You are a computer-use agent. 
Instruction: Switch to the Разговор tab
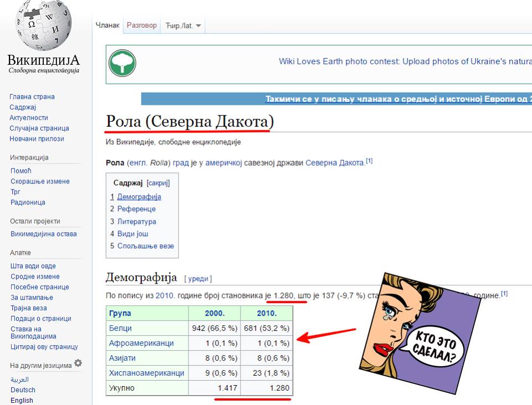[x=141, y=25]
